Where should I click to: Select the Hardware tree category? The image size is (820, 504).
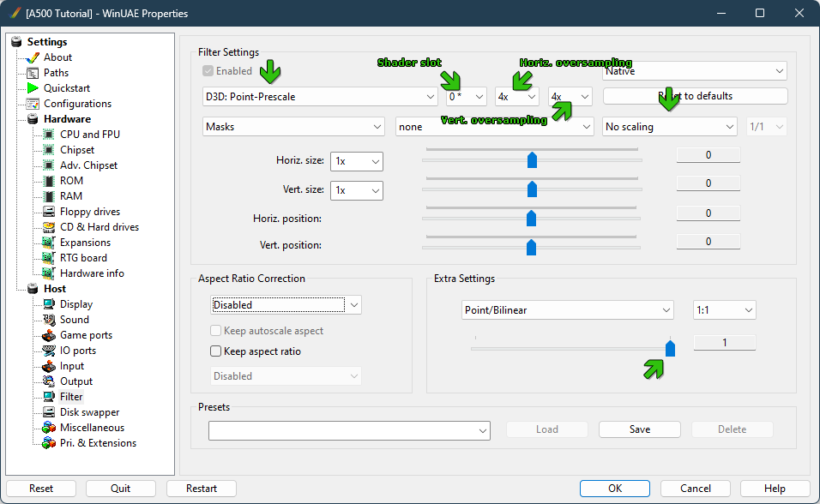(68, 119)
